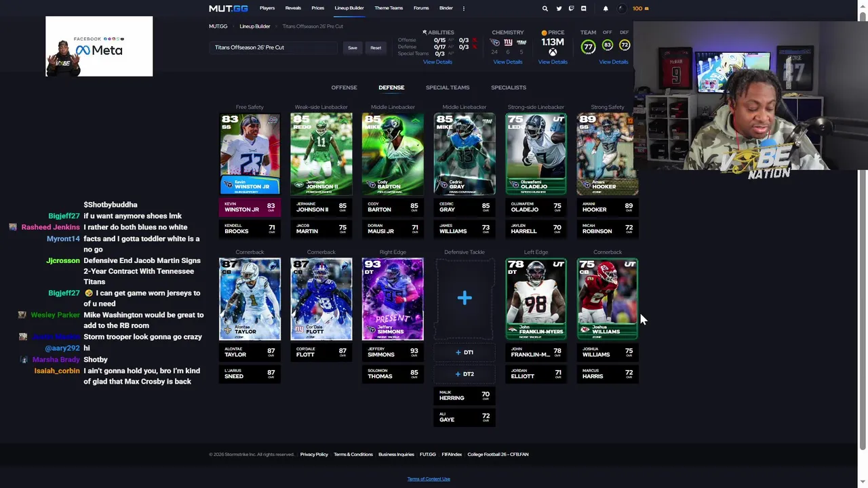Click the James Williams 73 backup row
The height and width of the screenshot is (488, 868).
(x=465, y=228)
